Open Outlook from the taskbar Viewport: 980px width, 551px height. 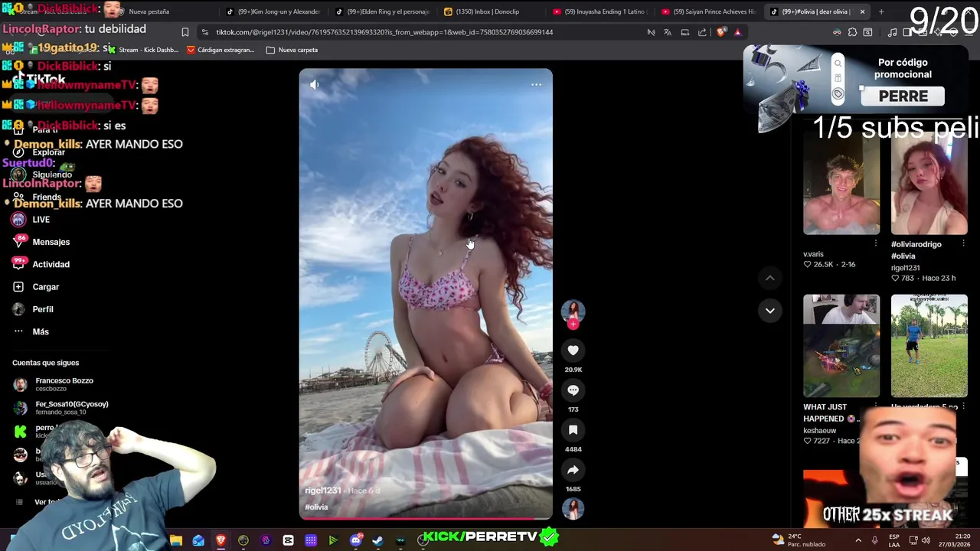(x=198, y=541)
